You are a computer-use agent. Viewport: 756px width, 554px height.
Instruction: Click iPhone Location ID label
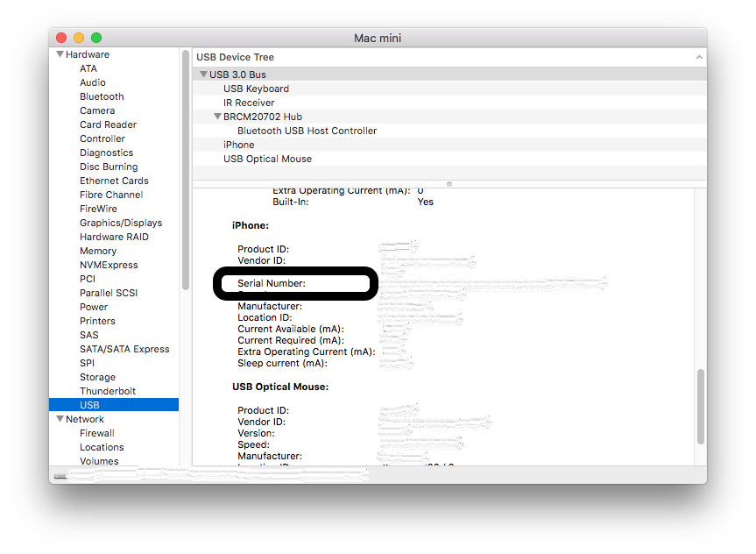(265, 317)
